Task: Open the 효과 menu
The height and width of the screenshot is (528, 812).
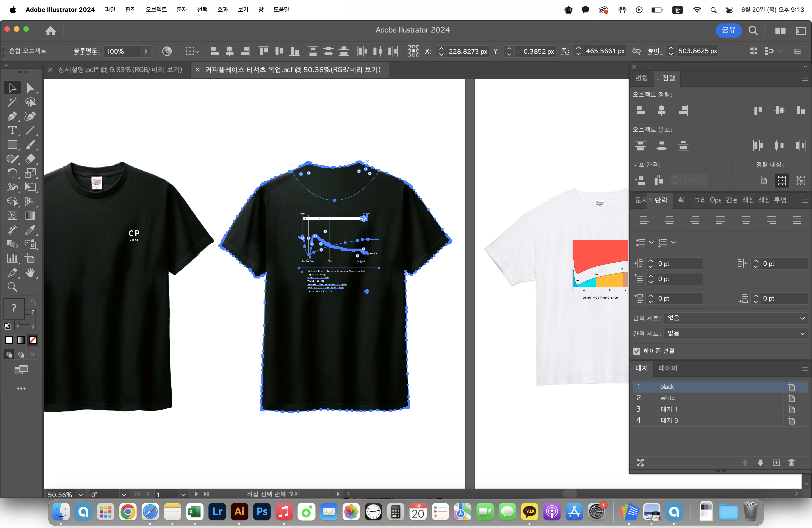Action: point(222,9)
